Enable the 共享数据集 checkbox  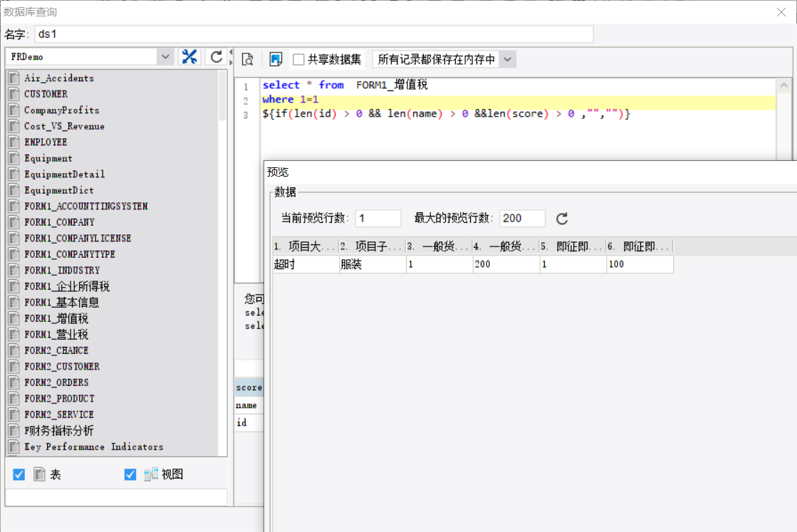pos(299,60)
